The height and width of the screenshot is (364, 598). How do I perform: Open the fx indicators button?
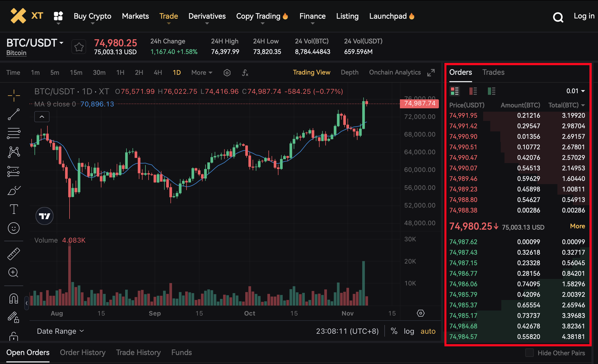245,73
